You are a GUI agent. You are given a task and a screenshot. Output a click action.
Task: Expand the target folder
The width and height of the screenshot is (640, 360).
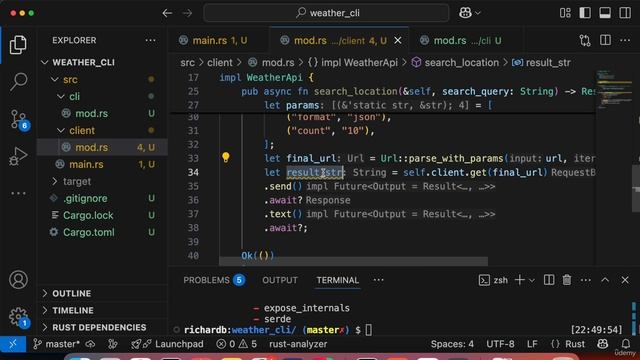point(55,181)
